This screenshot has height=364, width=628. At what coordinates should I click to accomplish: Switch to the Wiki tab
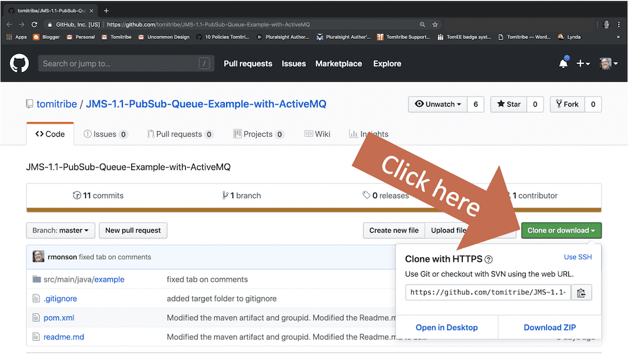tap(317, 134)
